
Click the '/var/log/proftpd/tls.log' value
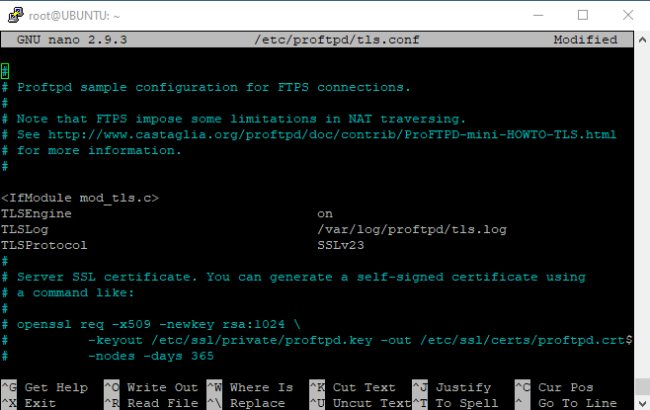coord(412,230)
